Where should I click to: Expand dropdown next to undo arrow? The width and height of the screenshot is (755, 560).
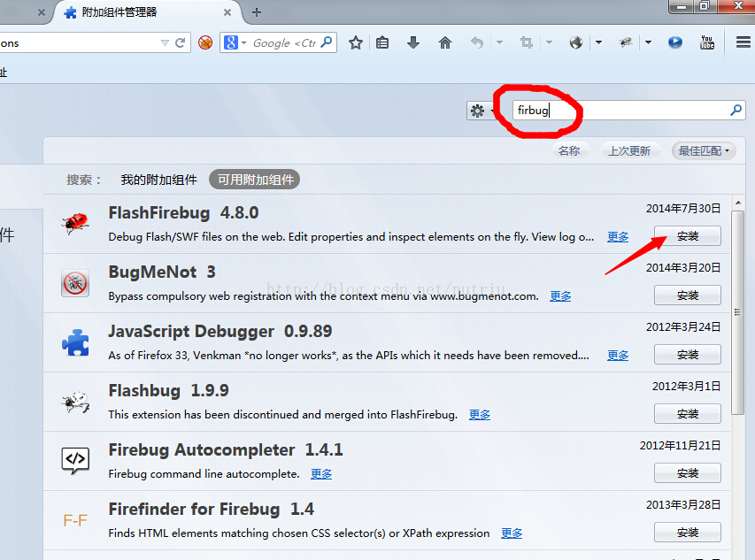pyautogui.click(x=499, y=42)
